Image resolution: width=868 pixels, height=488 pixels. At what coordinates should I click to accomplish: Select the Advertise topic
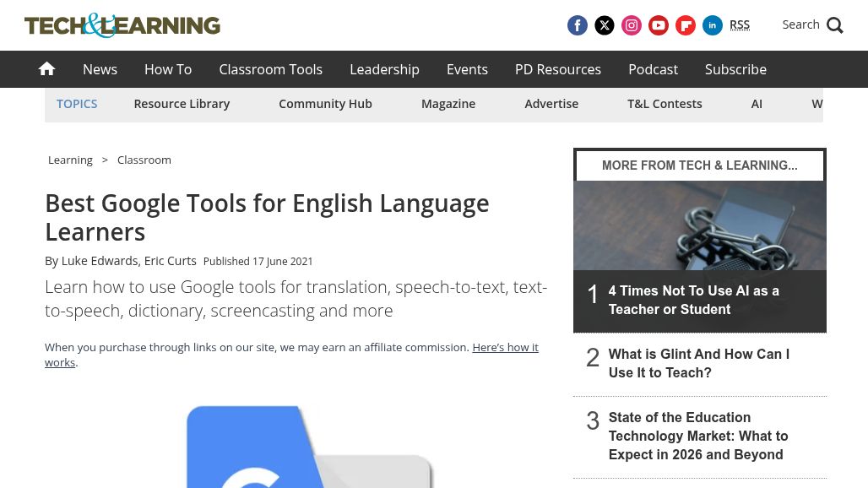(551, 104)
